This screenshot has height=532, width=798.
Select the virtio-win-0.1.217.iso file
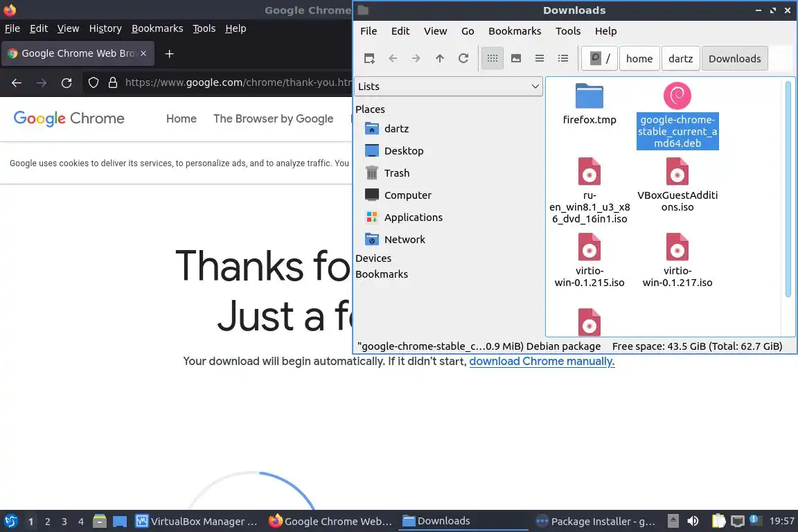677,260
